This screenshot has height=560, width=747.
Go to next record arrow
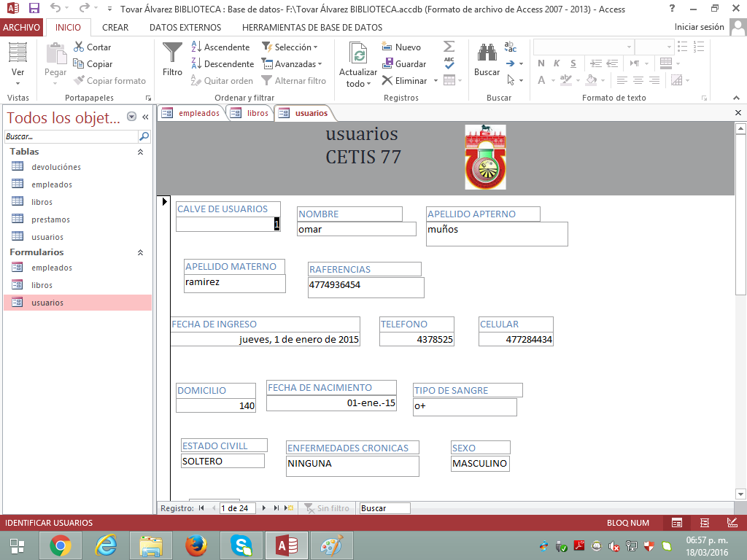pos(264,508)
